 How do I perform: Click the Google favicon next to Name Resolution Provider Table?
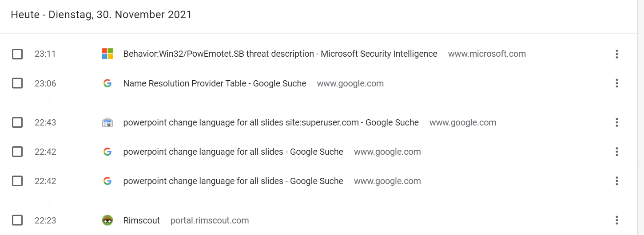pos(107,83)
